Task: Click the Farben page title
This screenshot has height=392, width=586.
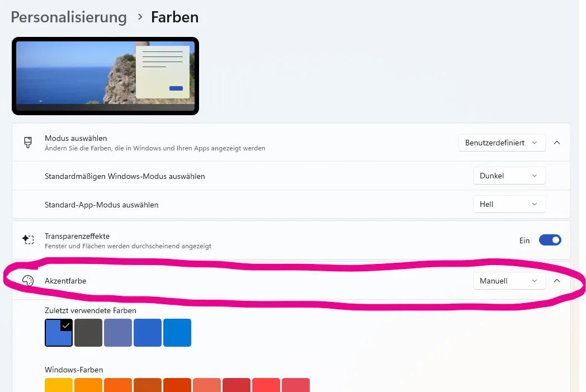Action: tap(174, 17)
